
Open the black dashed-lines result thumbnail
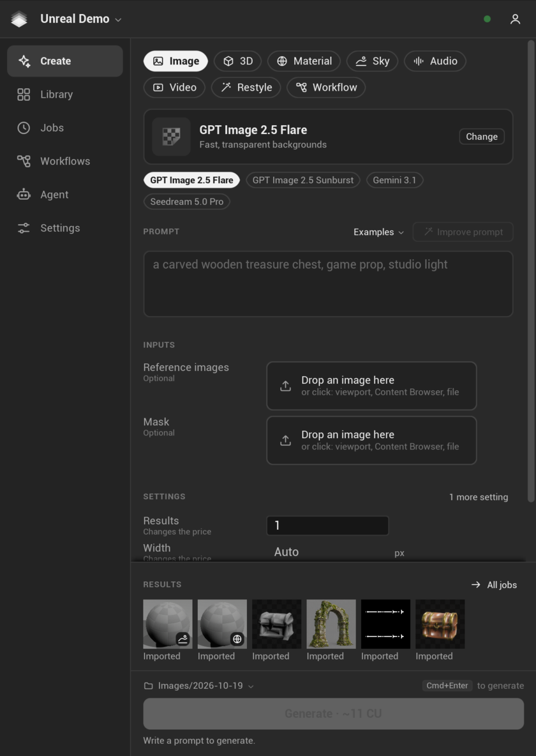click(385, 624)
